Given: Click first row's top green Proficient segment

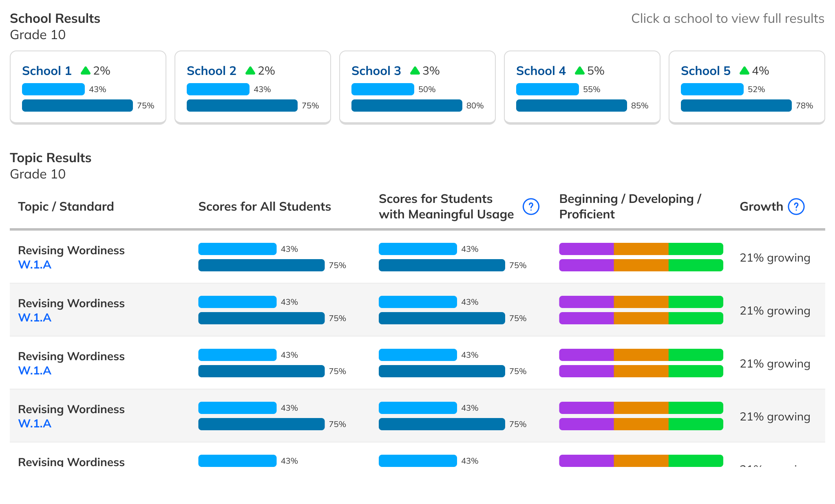Looking at the screenshot, I should tap(696, 249).
